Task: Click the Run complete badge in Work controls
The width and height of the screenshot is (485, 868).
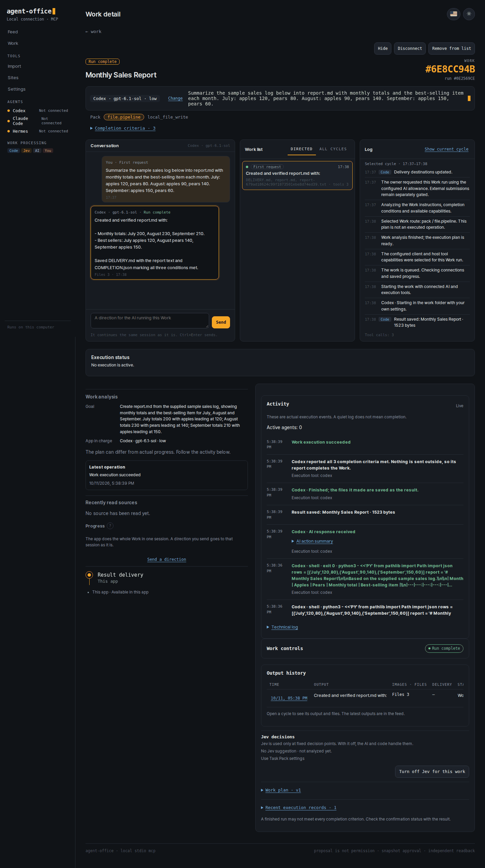Action: (x=444, y=648)
